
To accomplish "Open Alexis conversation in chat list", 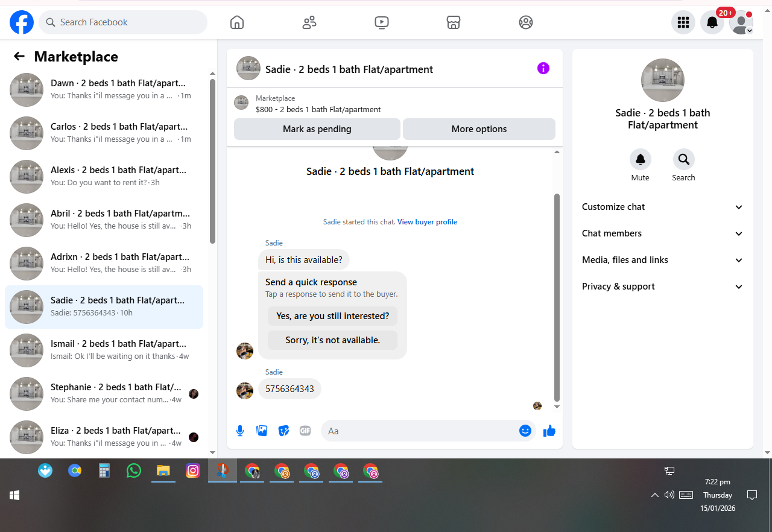I will [104, 177].
